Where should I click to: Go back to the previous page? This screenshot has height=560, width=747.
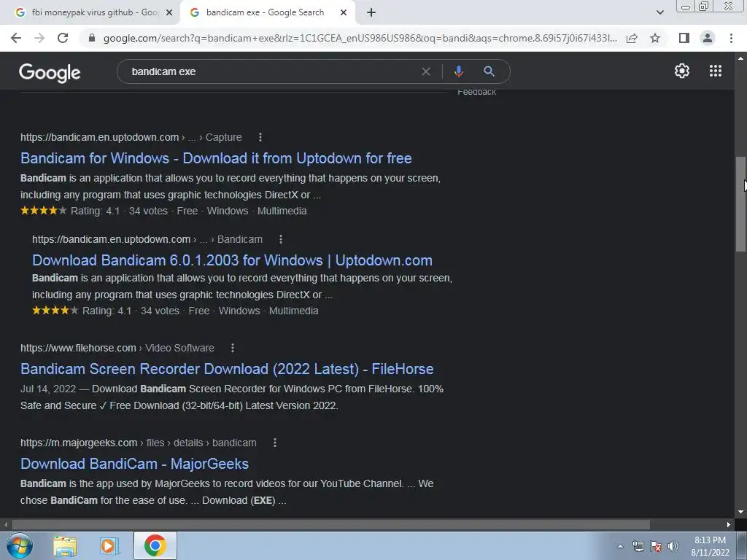(16, 38)
